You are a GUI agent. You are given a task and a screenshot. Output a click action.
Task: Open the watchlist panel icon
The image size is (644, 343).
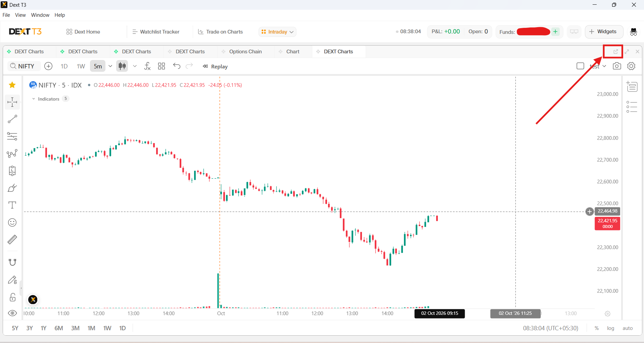coord(632,87)
